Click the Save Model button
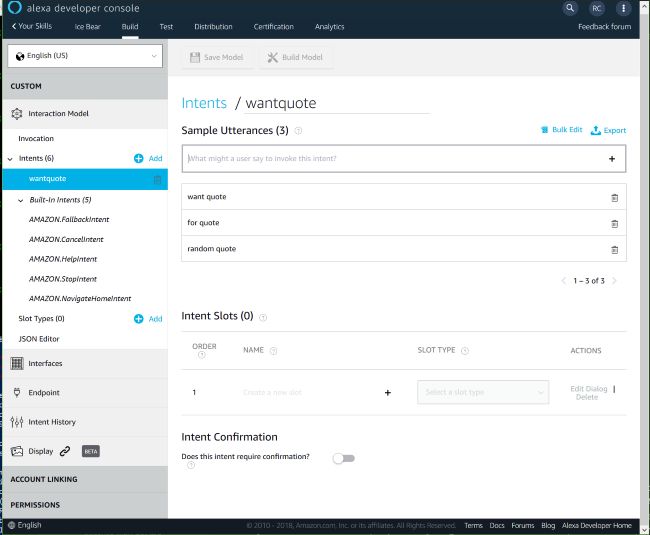 point(217,57)
